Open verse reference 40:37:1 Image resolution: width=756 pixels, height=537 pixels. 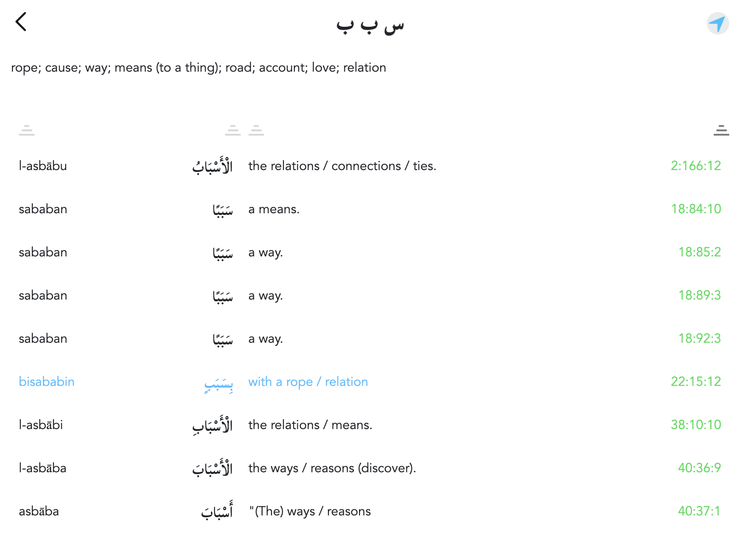click(x=699, y=511)
